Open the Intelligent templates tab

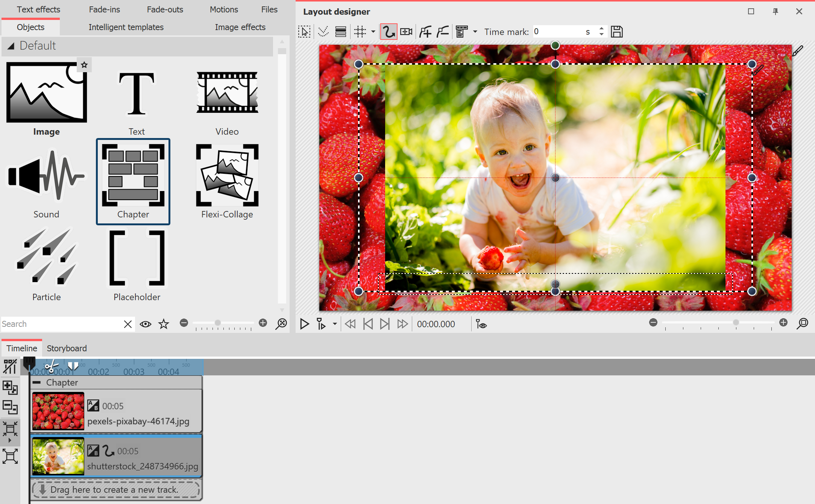click(126, 27)
